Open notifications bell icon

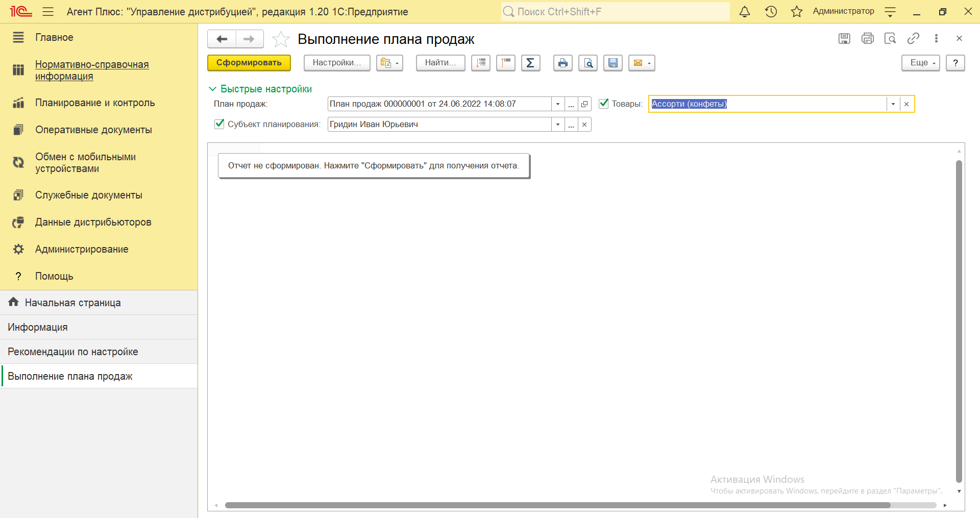(x=745, y=11)
